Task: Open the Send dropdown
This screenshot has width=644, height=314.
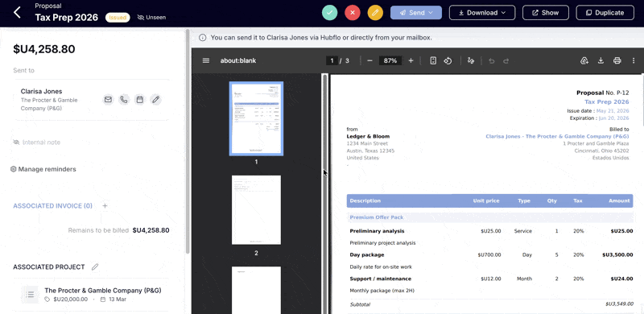Action: (x=416, y=13)
